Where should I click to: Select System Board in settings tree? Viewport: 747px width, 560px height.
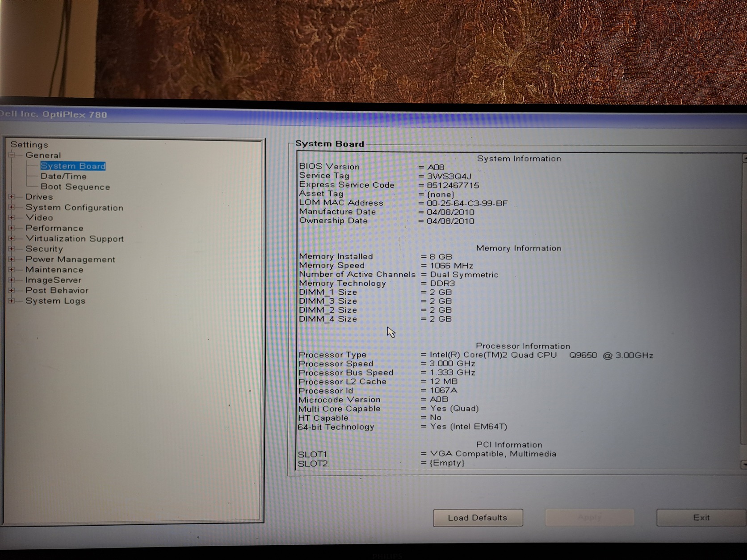[x=73, y=166]
